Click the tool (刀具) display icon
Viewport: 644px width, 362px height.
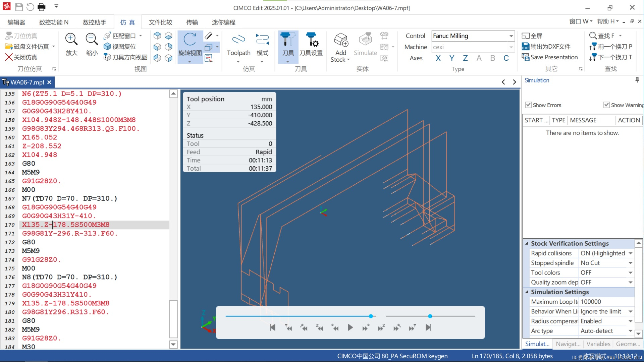pos(288,40)
